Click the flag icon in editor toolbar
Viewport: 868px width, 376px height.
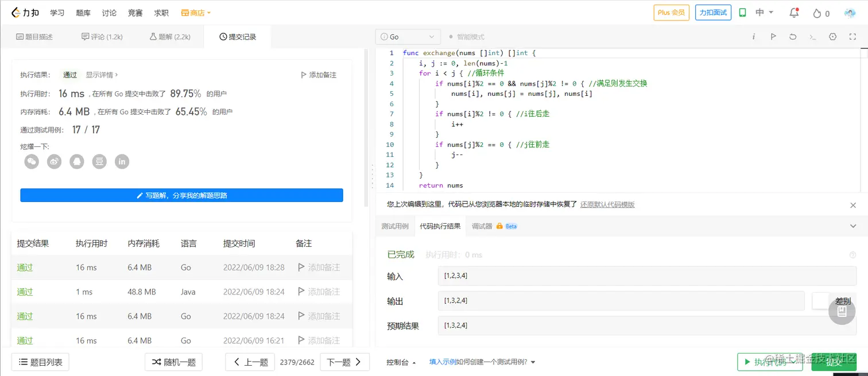coord(773,37)
